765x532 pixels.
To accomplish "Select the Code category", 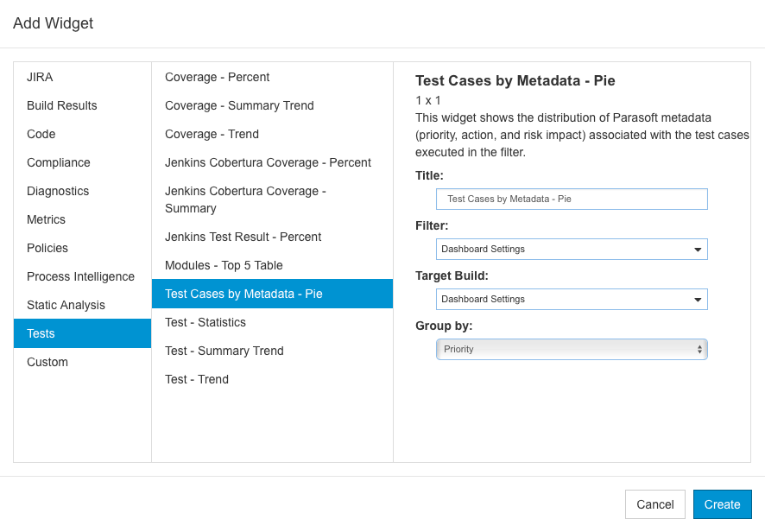I will tap(82, 134).
